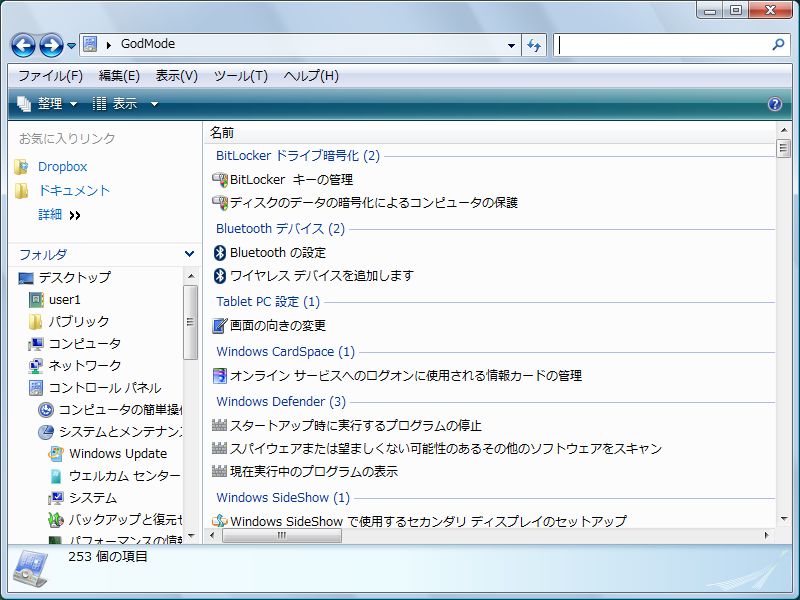Click the folder tree vertical scrollbar thumb
Screen dimensions: 800x600
(x=190, y=322)
